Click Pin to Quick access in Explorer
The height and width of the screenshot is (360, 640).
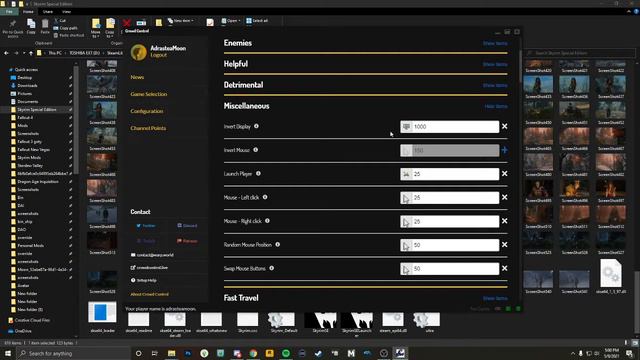(13, 28)
